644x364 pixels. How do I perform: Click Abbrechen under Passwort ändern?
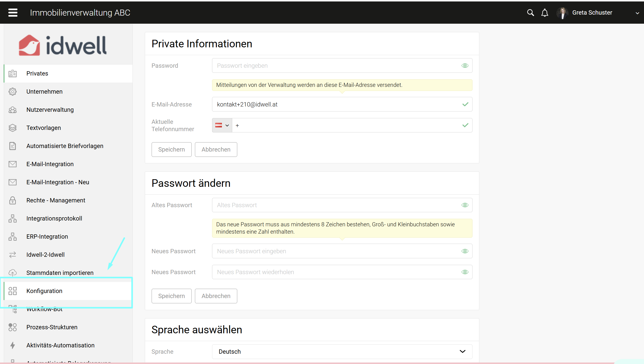coord(216,296)
